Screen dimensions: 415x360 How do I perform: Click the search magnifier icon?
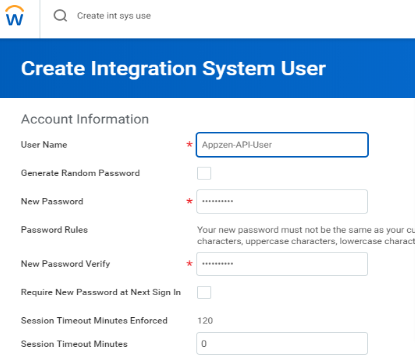click(60, 15)
